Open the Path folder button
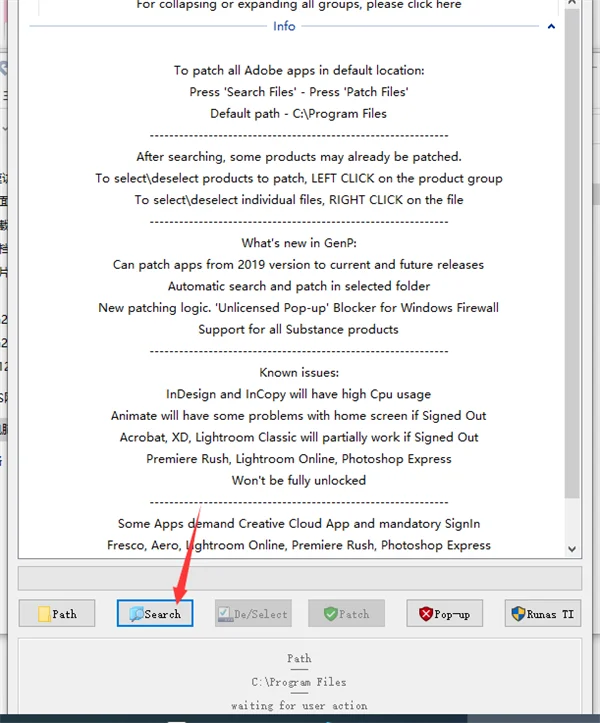This screenshot has width=600, height=723. (57, 613)
